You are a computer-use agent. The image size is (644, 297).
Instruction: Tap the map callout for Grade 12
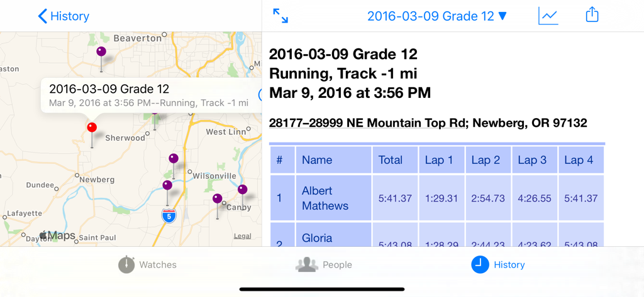click(148, 95)
